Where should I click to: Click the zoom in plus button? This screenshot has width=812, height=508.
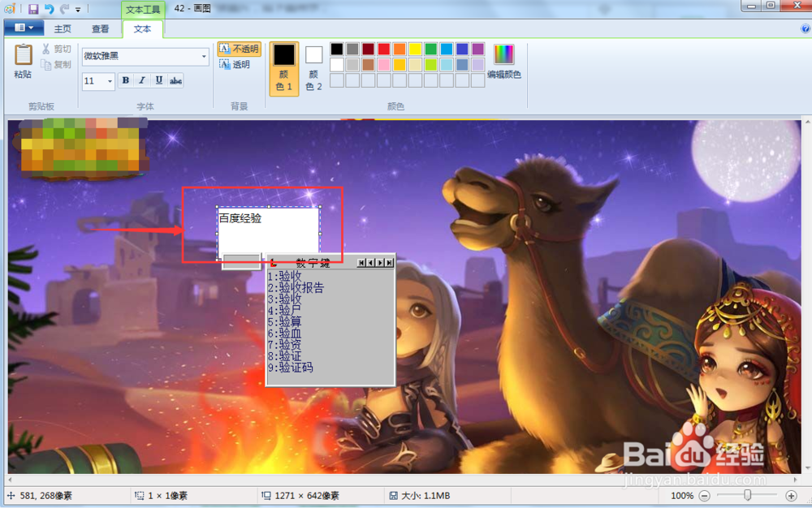tap(791, 496)
